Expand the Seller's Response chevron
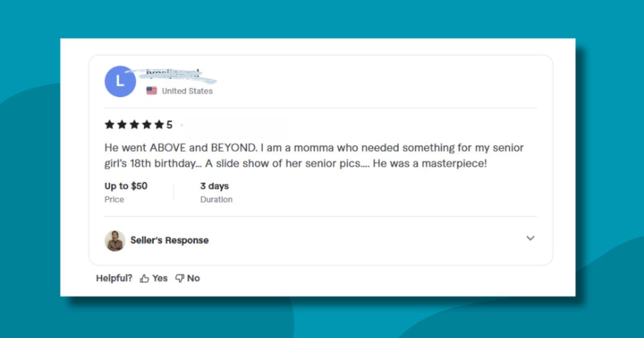This screenshot has width=644, height=338. pos(530,238)
